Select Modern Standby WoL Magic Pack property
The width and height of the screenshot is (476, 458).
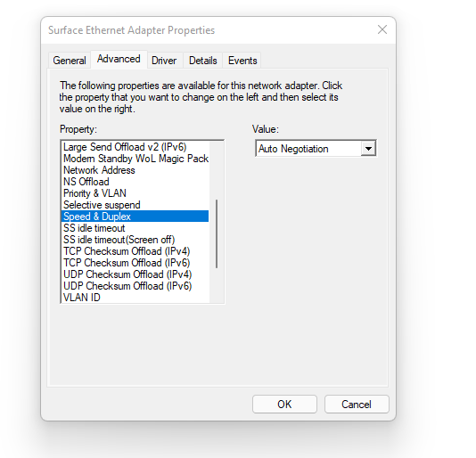click(x=135, y=159)
